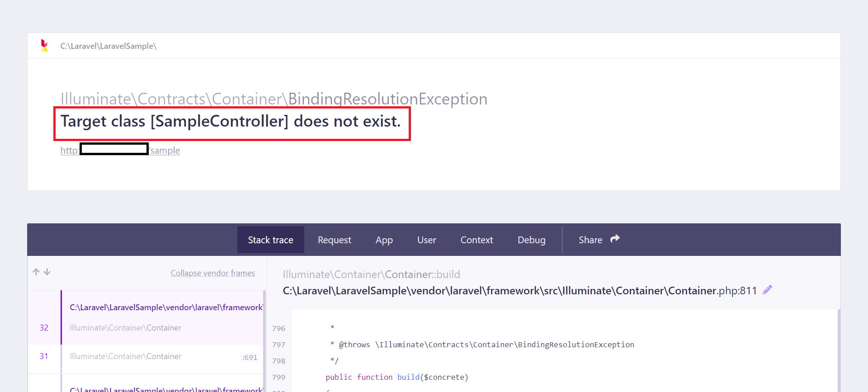Click the share arrow icon
Screen dimensions: 868x392
pyautogui.click(x=615, y=239)
